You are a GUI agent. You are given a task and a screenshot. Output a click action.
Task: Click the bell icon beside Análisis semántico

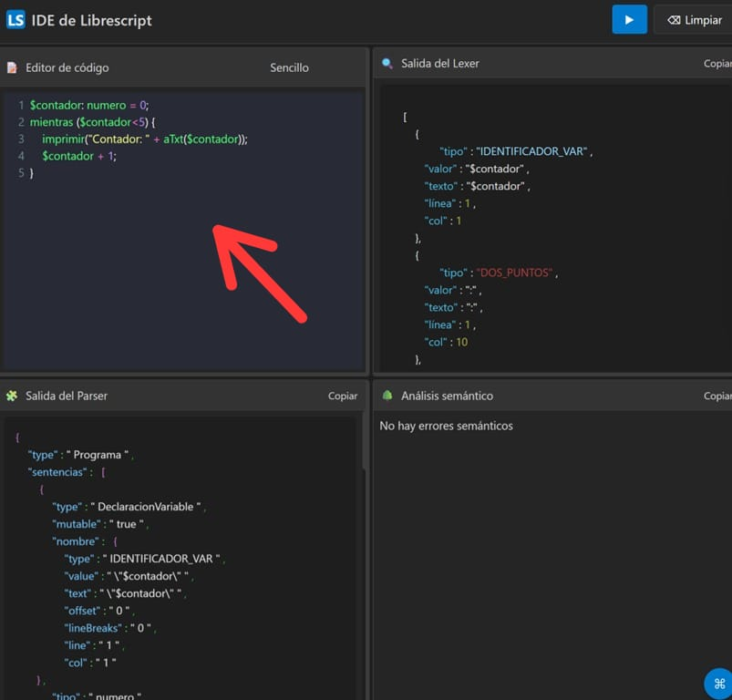tap(387, 396)
